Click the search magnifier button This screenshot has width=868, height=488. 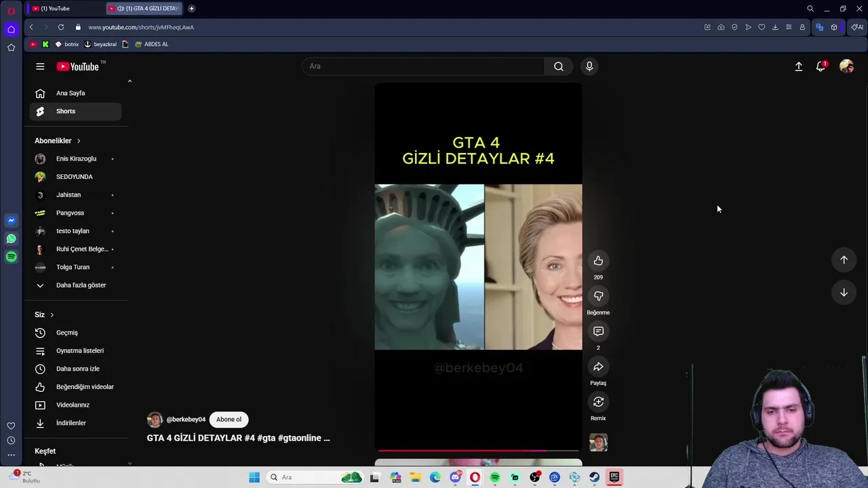(x=559, y=66)
